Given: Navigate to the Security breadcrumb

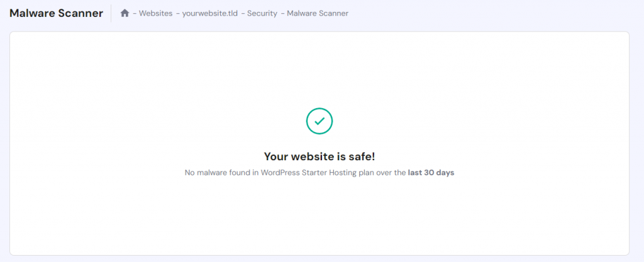Looking at the screenshot, I should pos(262,13).
